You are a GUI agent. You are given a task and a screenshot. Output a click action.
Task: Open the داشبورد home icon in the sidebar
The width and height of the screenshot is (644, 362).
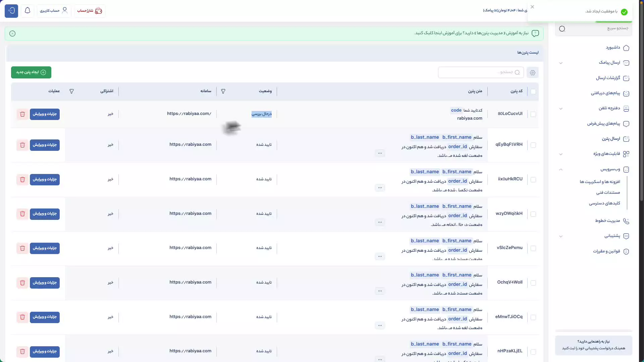pyautogui.click(x=627, y=48)
